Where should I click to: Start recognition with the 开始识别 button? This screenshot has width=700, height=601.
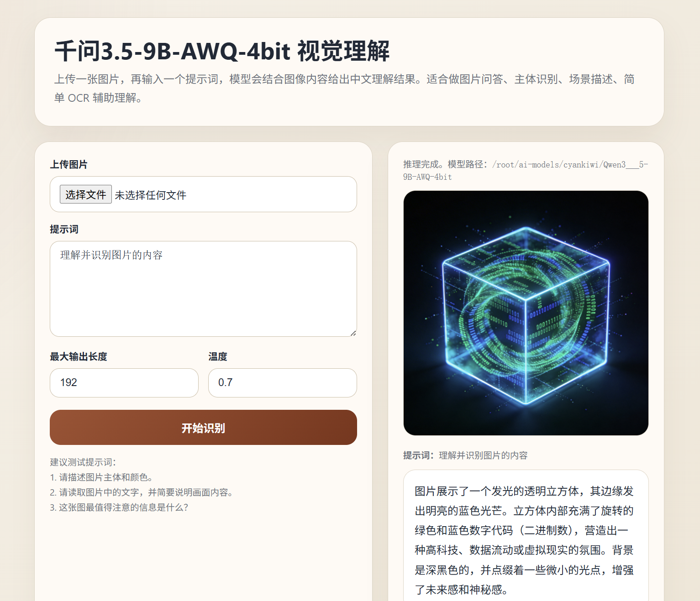(x=203, y=428)
